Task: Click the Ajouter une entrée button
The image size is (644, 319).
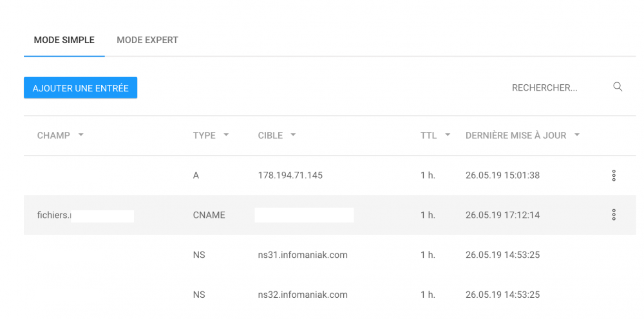Action: (x=80, y=87)
